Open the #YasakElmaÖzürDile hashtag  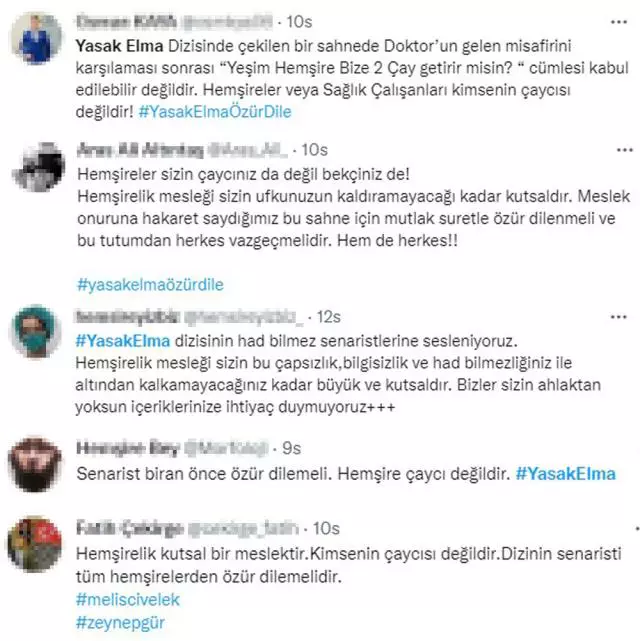coord(215,112)
